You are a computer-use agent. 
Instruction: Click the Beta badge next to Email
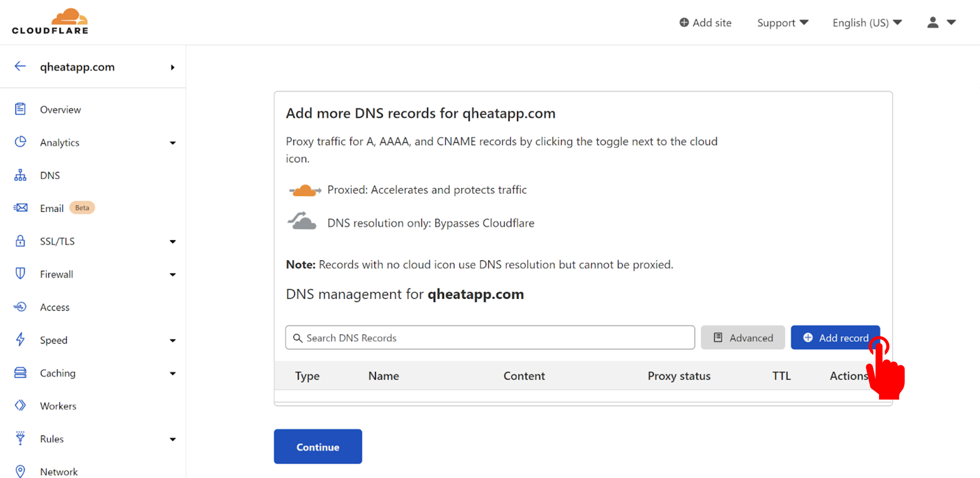(82, 208)
